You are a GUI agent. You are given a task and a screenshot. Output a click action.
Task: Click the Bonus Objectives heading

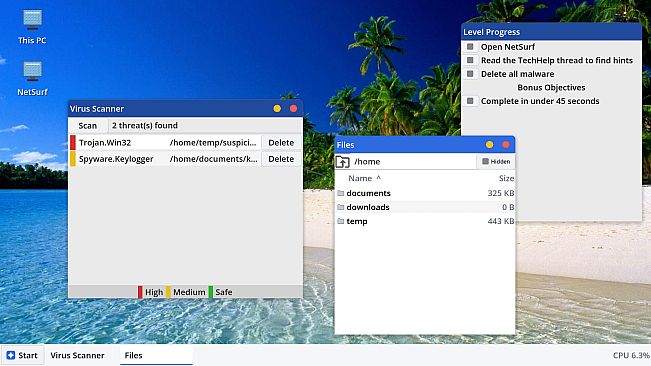pyautogui.click(x=551, y=88)
